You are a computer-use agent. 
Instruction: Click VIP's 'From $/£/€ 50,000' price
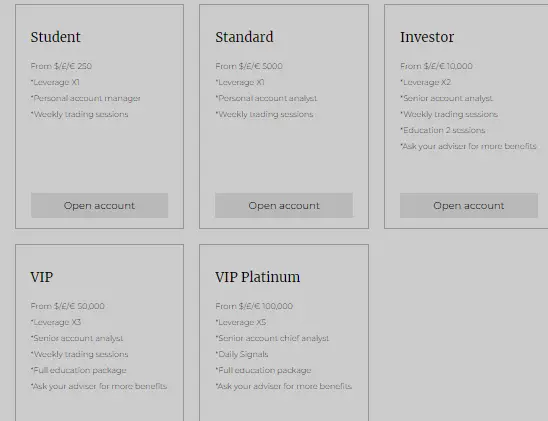tap(67, 306)
